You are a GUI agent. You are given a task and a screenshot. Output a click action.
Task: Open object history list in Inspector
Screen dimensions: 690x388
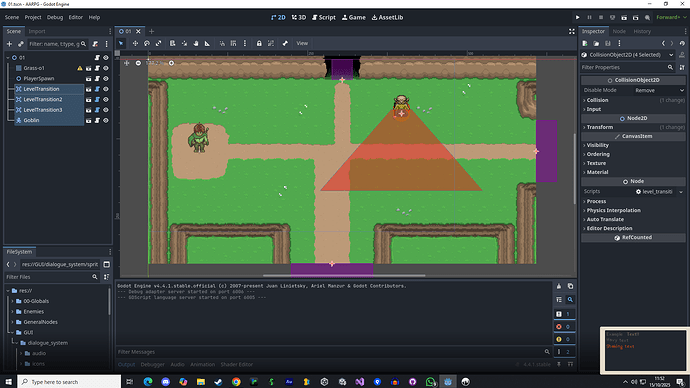[x=682, y=44]
